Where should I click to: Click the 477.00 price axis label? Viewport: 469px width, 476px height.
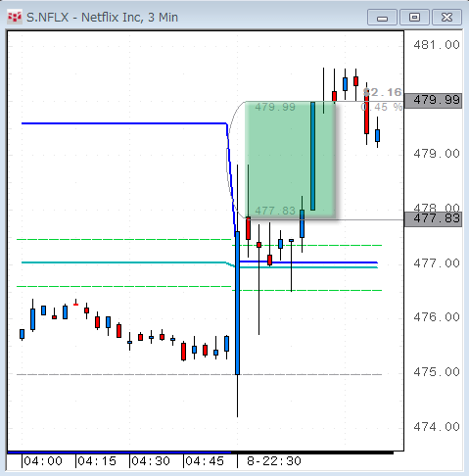click(x=437, y=262)
